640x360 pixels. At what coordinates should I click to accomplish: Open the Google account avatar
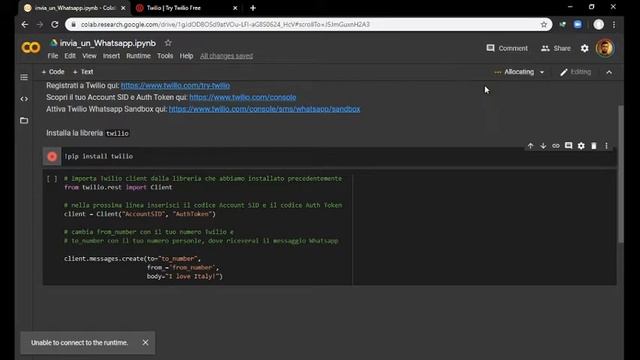click(604, 48)
